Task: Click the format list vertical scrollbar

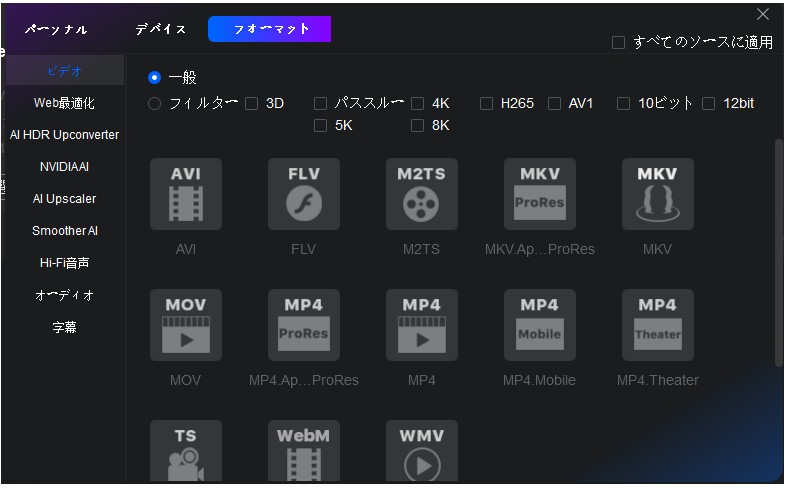Action: tap(779, 250)
